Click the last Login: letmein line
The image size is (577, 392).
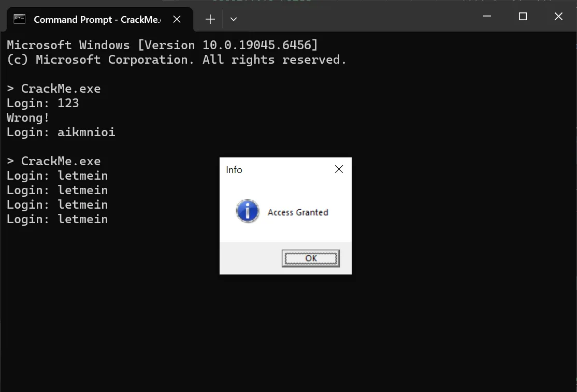click(57, 219)
